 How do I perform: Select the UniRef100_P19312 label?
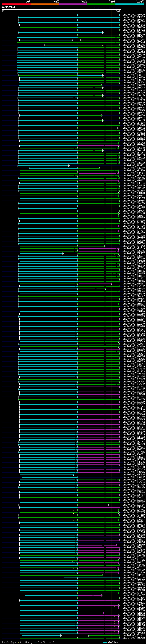click(134, 580)
